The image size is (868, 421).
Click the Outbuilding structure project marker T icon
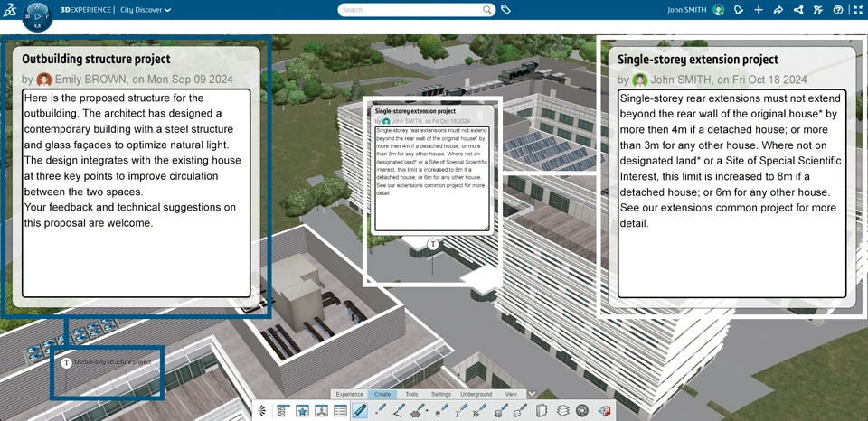click(66, 362)
